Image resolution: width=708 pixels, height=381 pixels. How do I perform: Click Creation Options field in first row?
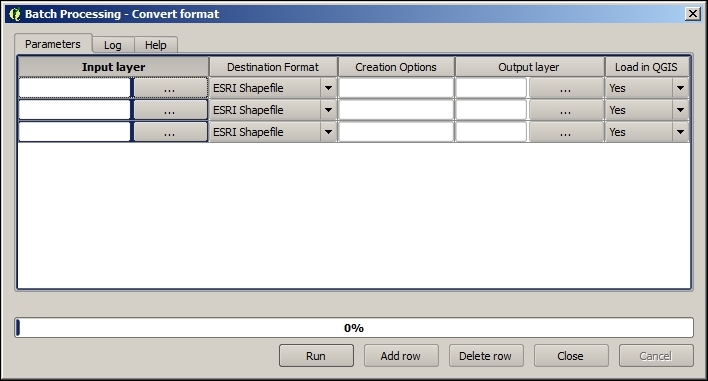click(x=396, y=88)
